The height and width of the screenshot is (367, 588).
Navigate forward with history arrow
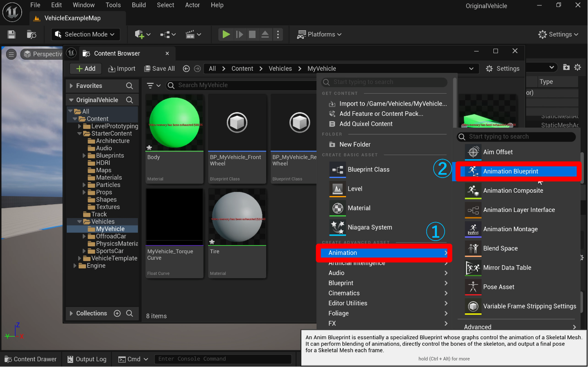coord(197,69)
